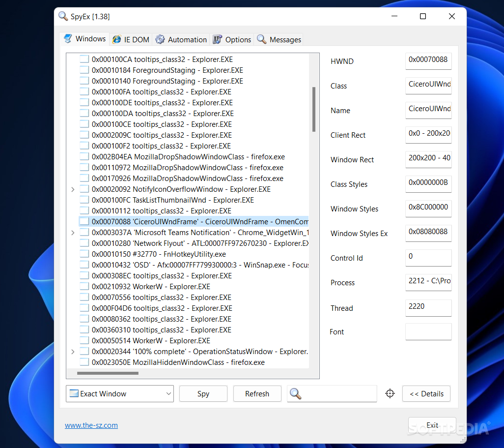Click the Spy button

click(203, 393)
